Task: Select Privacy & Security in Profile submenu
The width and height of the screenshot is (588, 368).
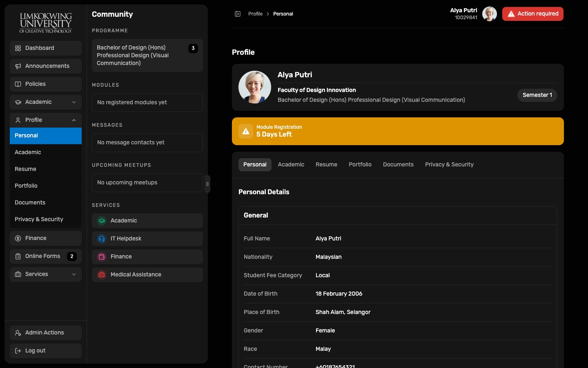Action: tap(46, 220)
